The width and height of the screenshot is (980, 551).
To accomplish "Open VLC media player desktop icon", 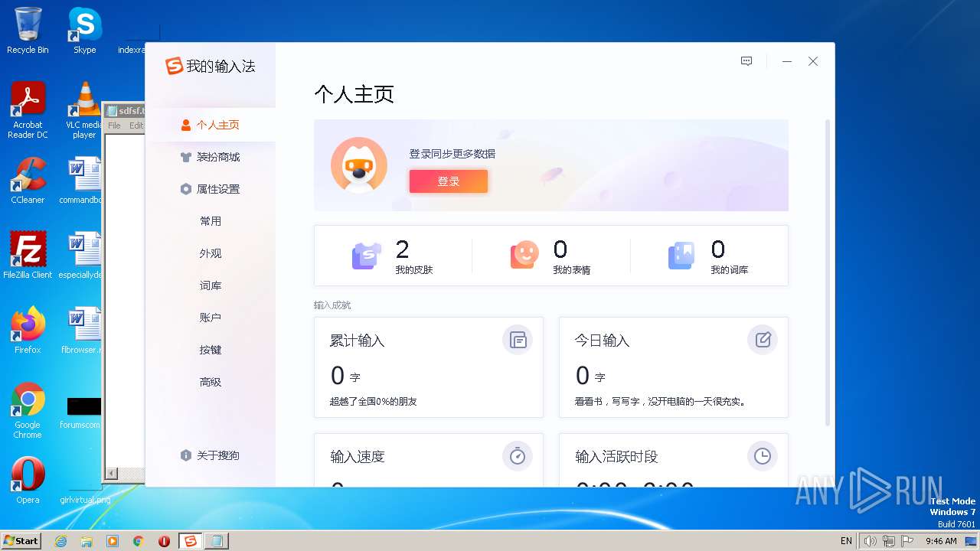I will coord(84,110).
